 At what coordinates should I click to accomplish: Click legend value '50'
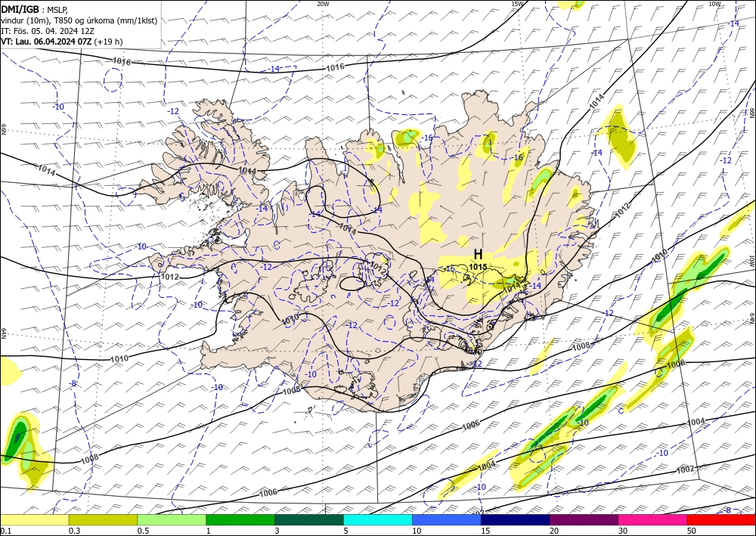point(692,531)
